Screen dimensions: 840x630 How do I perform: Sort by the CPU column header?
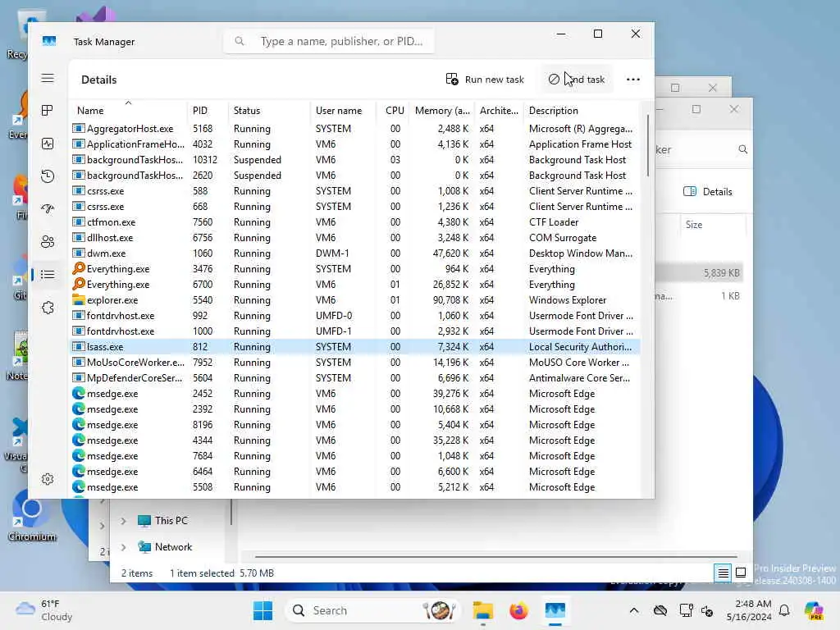pos(395,111)
